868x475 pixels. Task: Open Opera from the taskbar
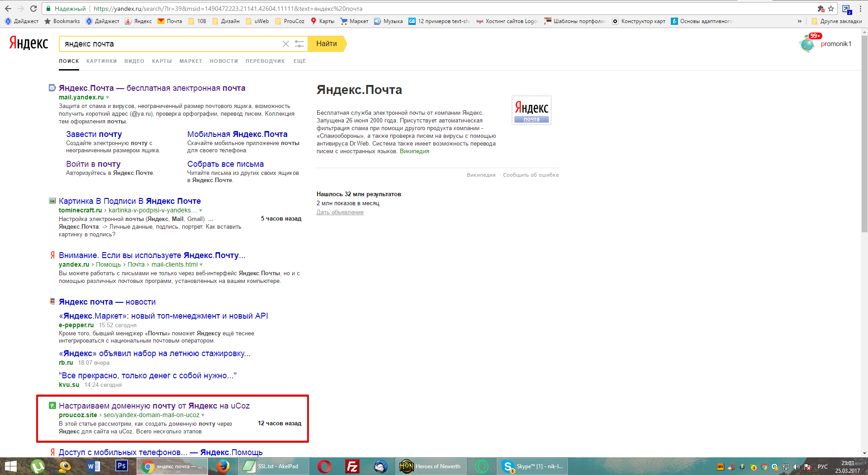(x=324, y=466)
